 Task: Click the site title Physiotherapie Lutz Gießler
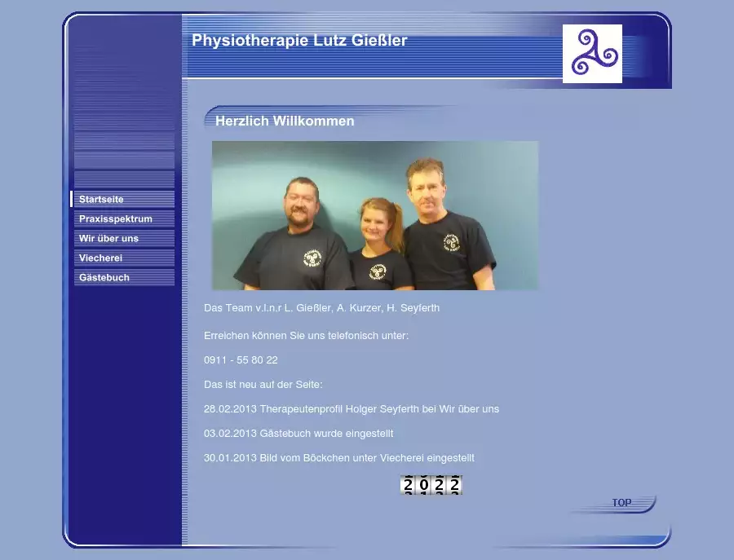point(299,41)
